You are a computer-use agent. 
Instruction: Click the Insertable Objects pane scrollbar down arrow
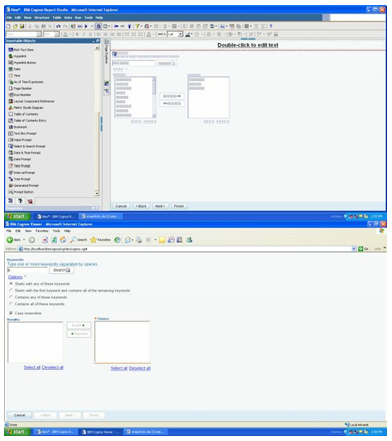point(97,193)
